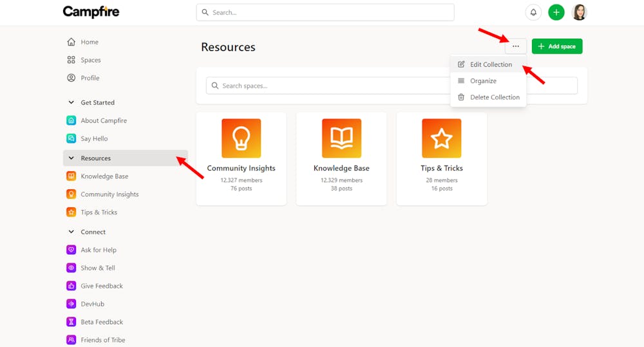Open the Knowledge Base card thumbnail
The width and height of the screenshot is (644, 347).
point(341,138)
